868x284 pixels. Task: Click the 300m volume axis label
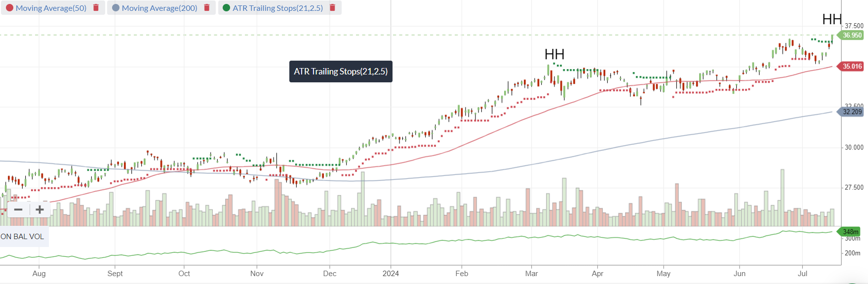tap(853, 239)
